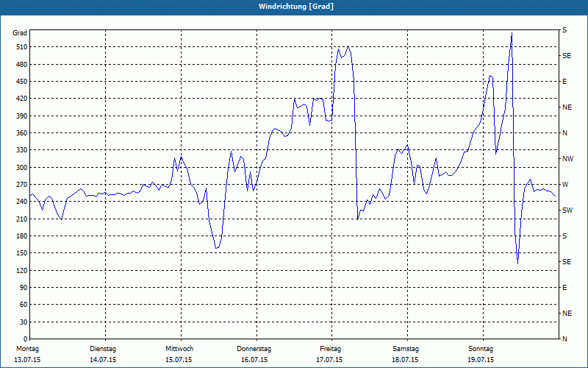Click the 180 y-axis label
Viewport: 588px width, 368px height.
22,236
